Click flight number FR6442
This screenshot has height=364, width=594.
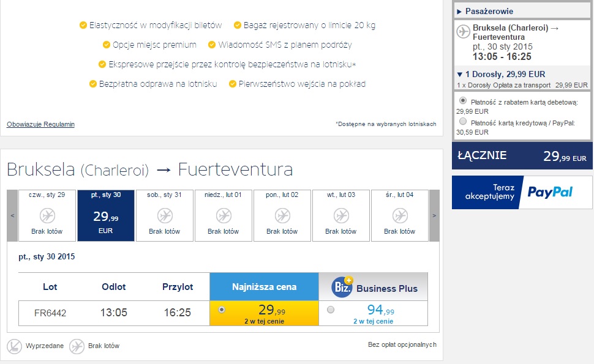click(50, 313)
